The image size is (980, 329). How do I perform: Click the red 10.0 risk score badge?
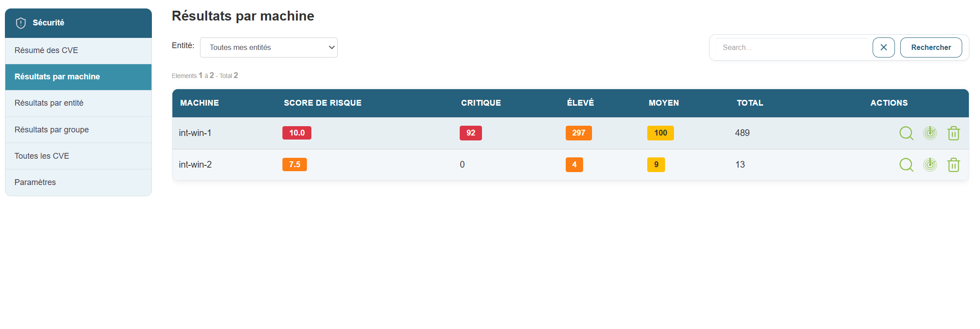point(297,133)
